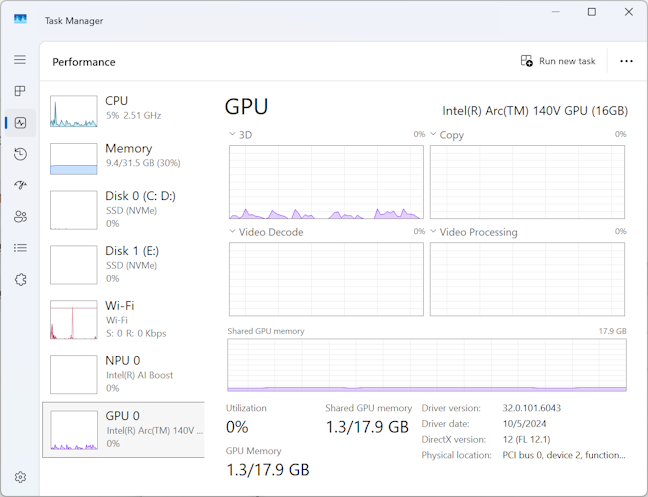Image resolution: width=648 pixels, height=497 pixels.
Task: Click the Utilization 0% value
Action: point(237,427)
